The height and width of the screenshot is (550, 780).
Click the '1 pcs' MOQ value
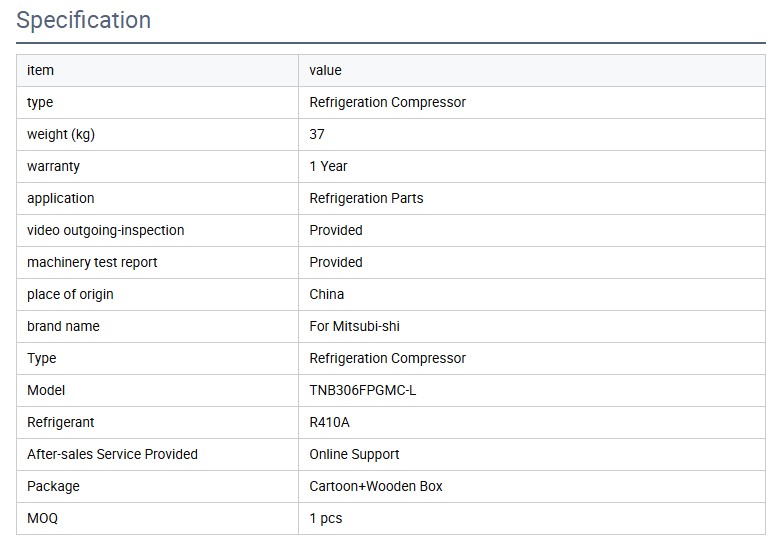click(326, 518)
